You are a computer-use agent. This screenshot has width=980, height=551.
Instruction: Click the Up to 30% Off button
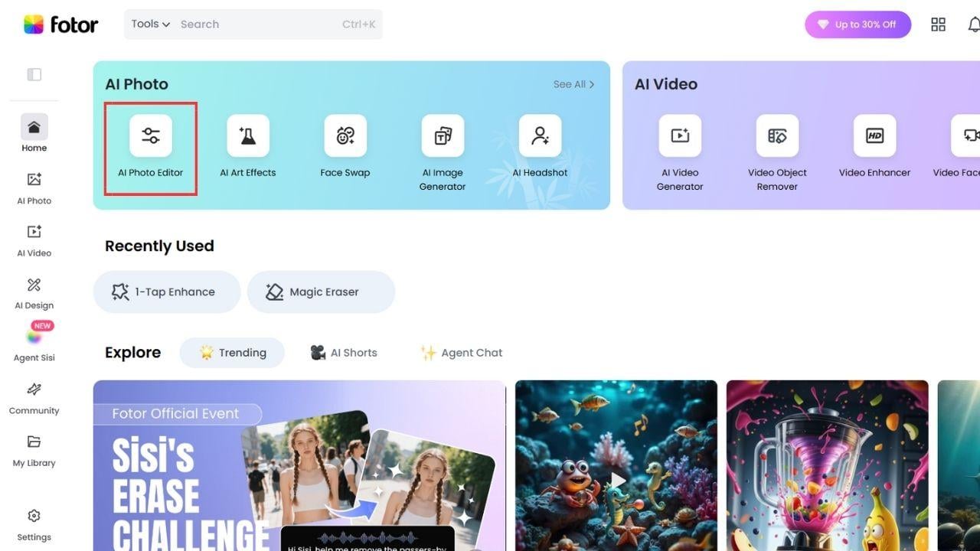857,24
